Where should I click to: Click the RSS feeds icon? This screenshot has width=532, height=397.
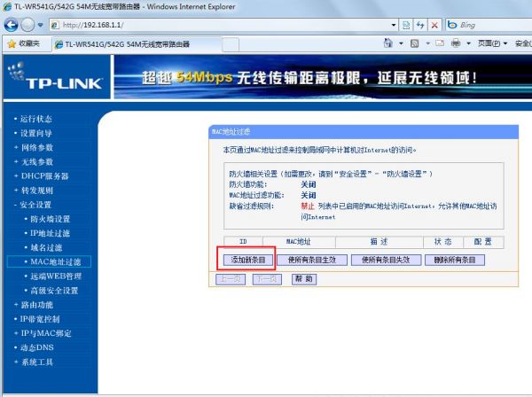(414, 43)
